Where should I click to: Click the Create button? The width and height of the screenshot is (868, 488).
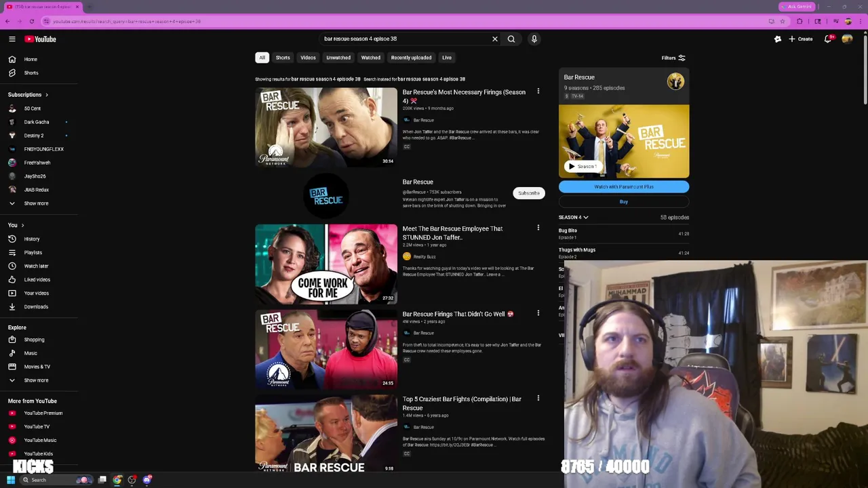point(801,39)
